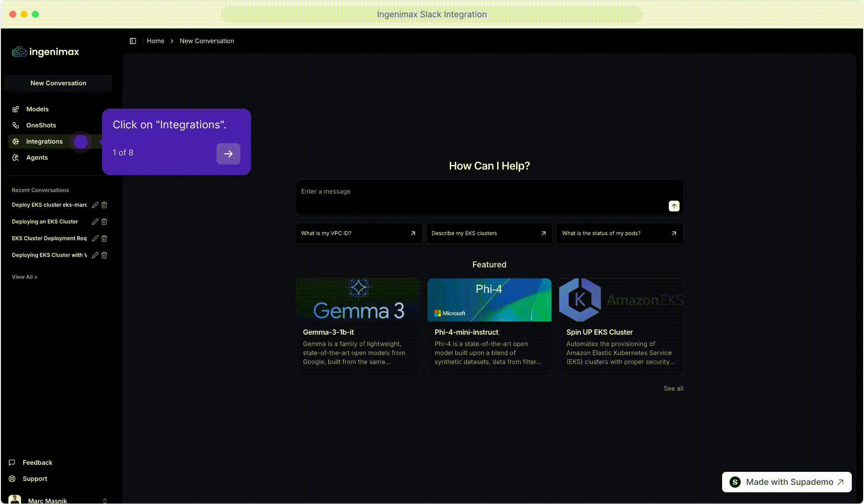Viewport: 864px width, 504px height.
Task: Open OneShots from the sidebar
Action: tap(41, 125)
